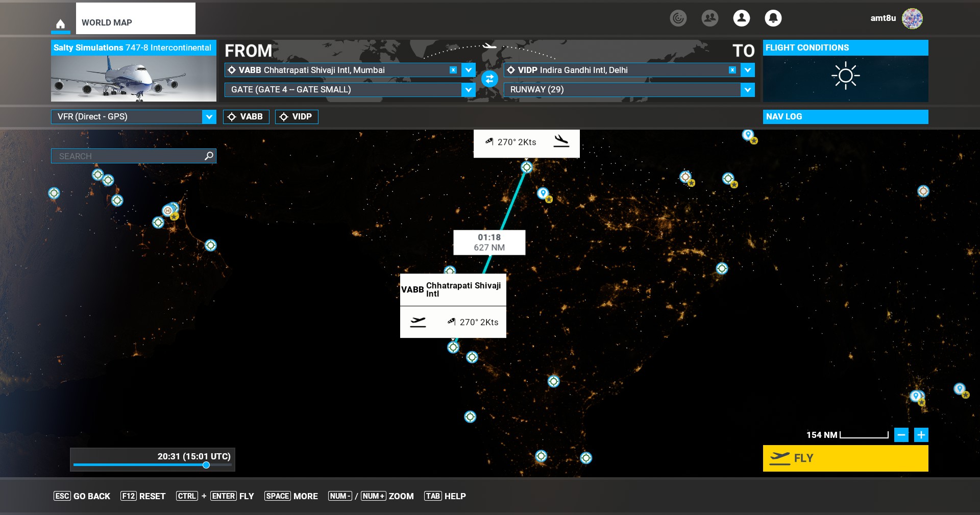
Task: Open the friends/multiplayer panel
Action: coord(709,18)
